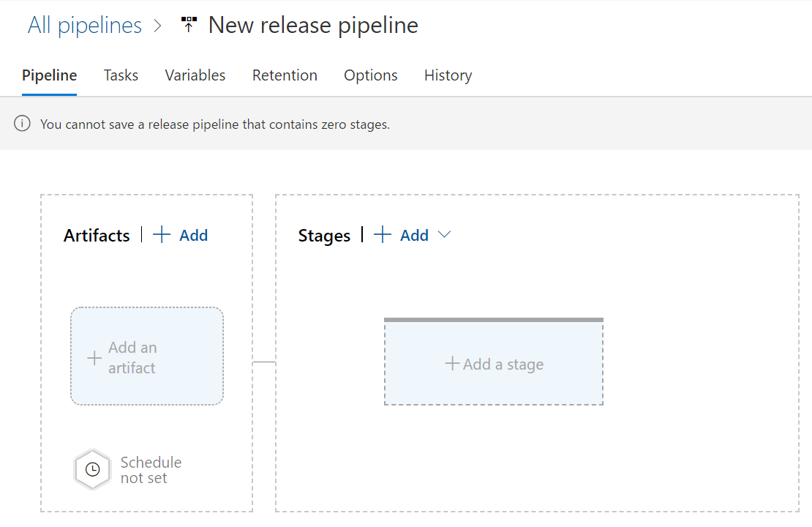The width and height of the screenshot is (812, 527).
Task: Click the plus icon next to Artifacts
Action: tap(162, 235)
